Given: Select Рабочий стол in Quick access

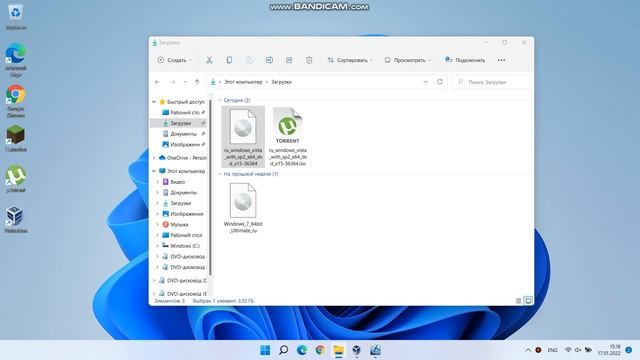Looking at the screenshot, I should coord(180,112).
